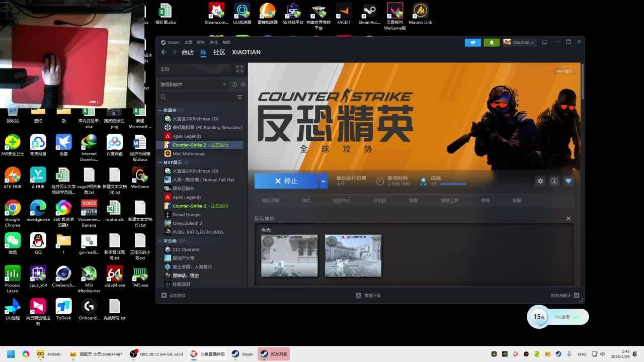Open the 讨论区 game link
The width and height of the screenshot is (644, 362).
tap(379, 201)
